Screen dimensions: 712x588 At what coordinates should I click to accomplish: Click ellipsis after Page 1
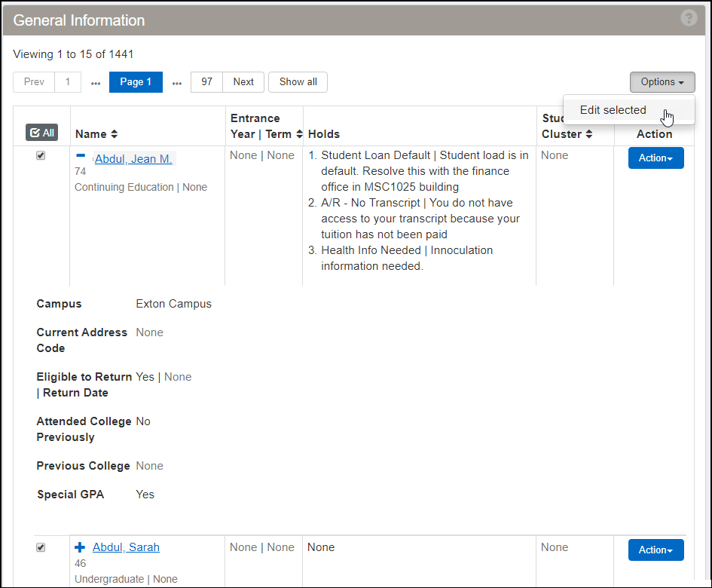pos(177,82)
